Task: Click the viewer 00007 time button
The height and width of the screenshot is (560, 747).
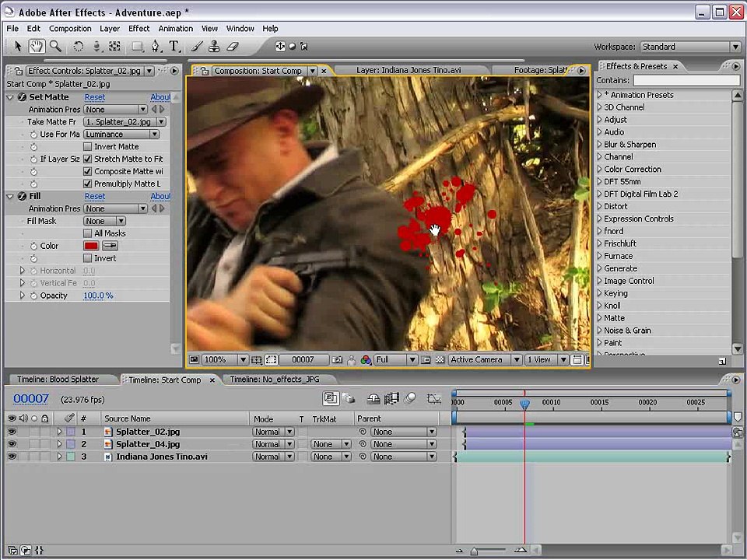Action: [303, 360]
